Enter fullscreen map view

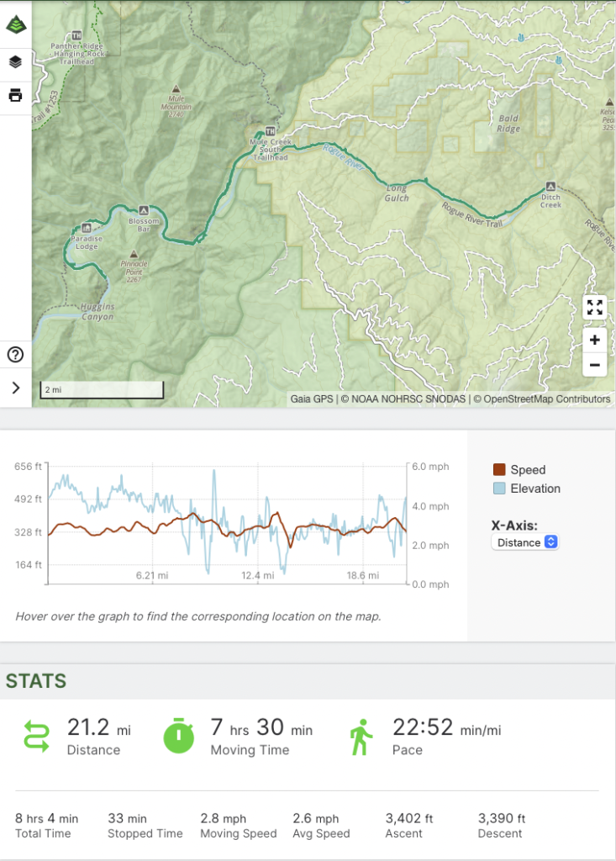pyautogui.click(x=594, y=307)
